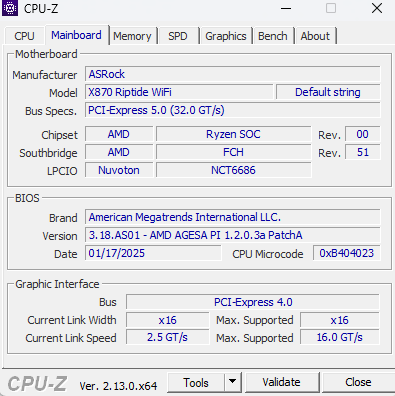The image size is (395, 396).
Task: Open the Memory tab
Action: (132, 36)
